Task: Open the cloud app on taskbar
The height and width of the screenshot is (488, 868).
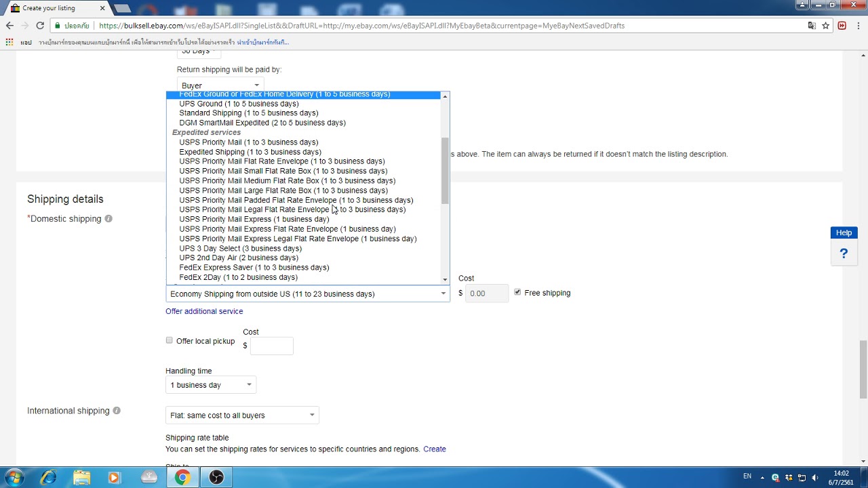Action: 149,477
